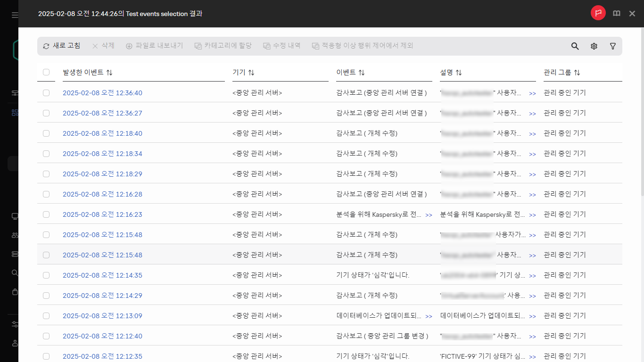Sort by 이벤트 column arrows
This screenshot has height=362, width=644.
tap(362, 73)
